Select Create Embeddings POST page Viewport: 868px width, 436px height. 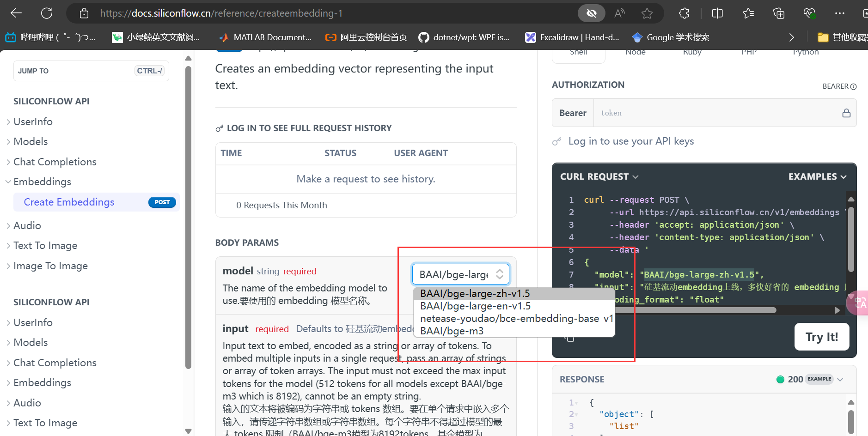97,202
